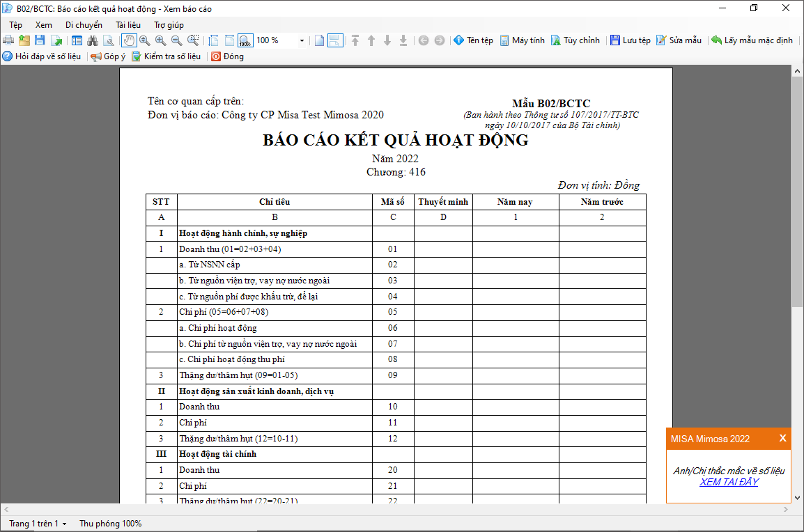The image size is (804, 532).
Task: Click the Thuyết minh column header
Action: coord(443,202)
